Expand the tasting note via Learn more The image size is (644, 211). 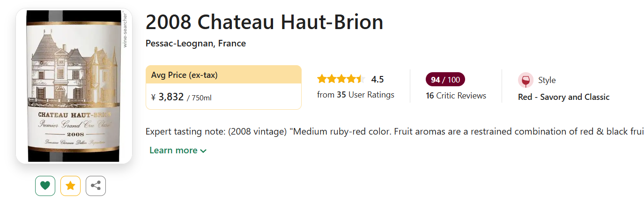point(173,151)
